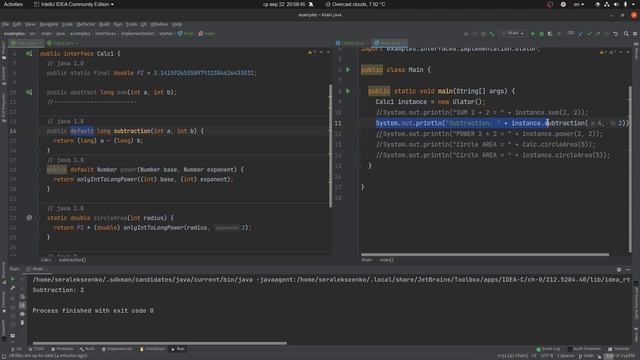This screenshot has height=360, width=640.
Task: Open Dependencies tool window button
Action: click(117, 349)
